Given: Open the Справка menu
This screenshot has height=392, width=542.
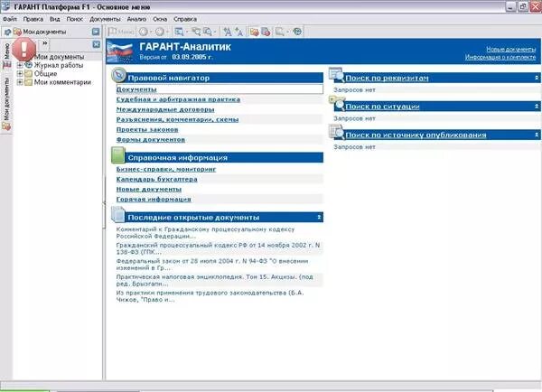Looking at the screenshot, I should point(185,19).
